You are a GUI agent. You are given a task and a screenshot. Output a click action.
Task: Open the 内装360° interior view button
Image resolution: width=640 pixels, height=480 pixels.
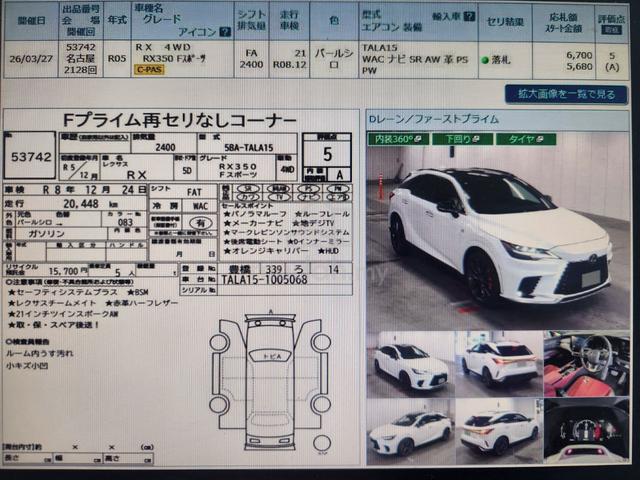point(398,139)
